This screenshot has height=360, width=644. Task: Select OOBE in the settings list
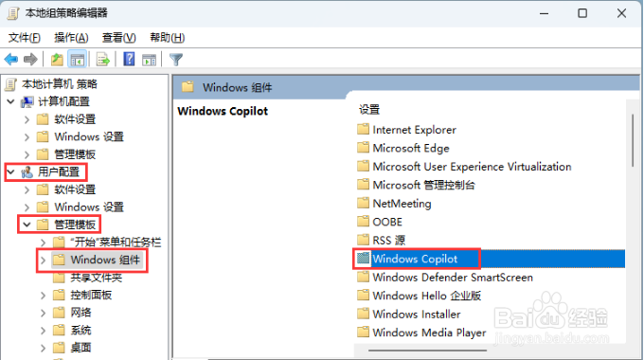point(387,222)
